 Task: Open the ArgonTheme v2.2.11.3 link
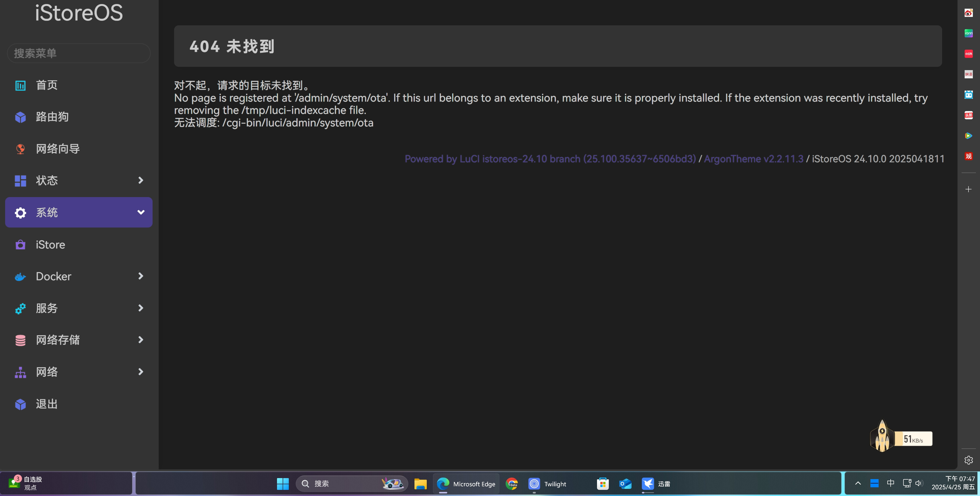click(753, 159)
